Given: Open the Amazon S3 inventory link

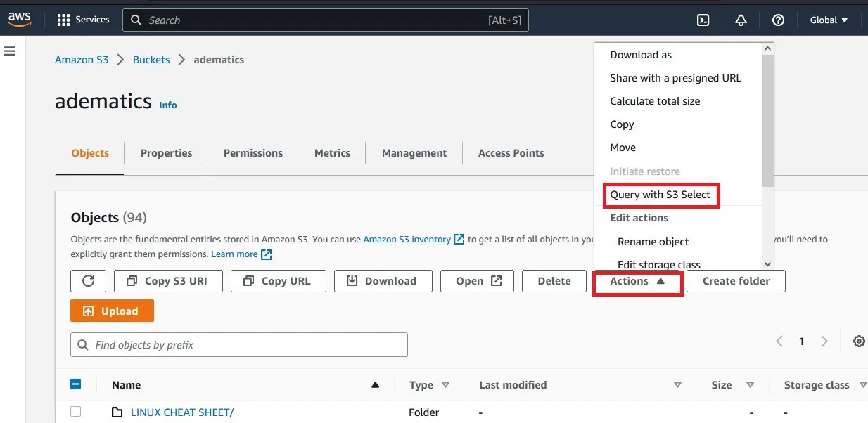Looking at the screenshot, I should click(x=407, y=240).
